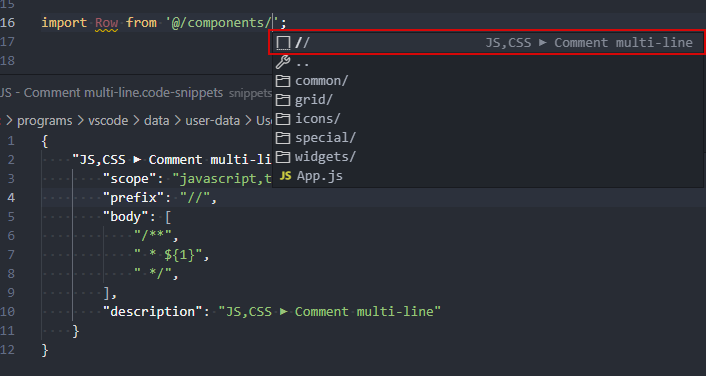Click the "scope" key on line 3
Viewport: 706px width, 376px height.
pos(129,179)
